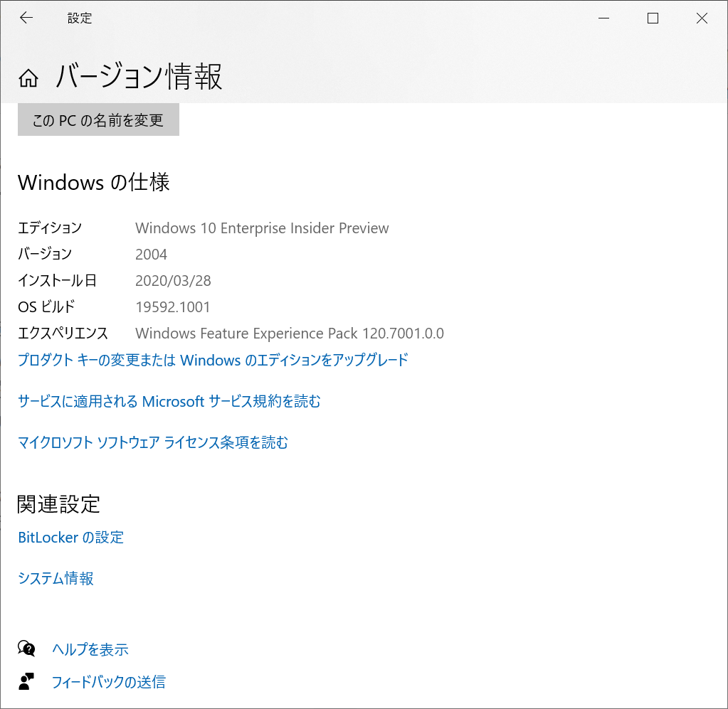The image size is (728, 709).
Task: Select Windows Feature Experience Pack value
Action: 289,333
